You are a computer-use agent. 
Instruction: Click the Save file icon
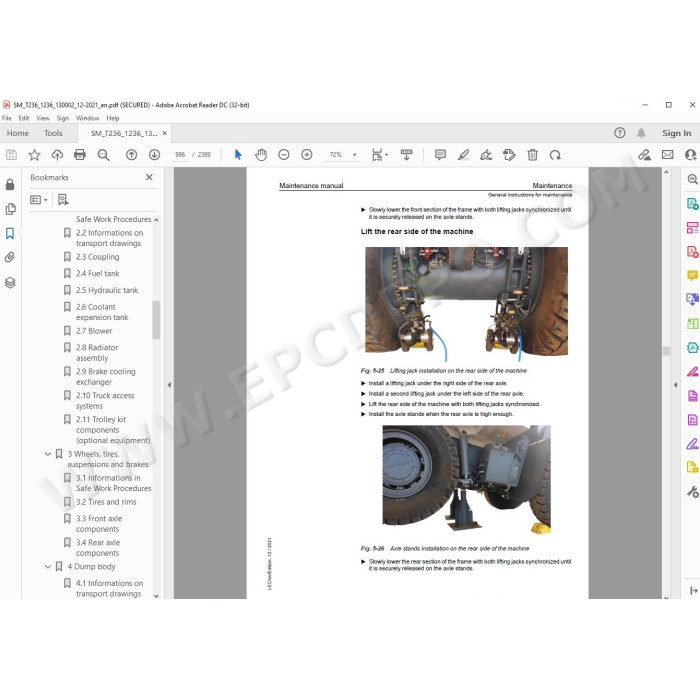pyautogui.click(x=11, y=155)
